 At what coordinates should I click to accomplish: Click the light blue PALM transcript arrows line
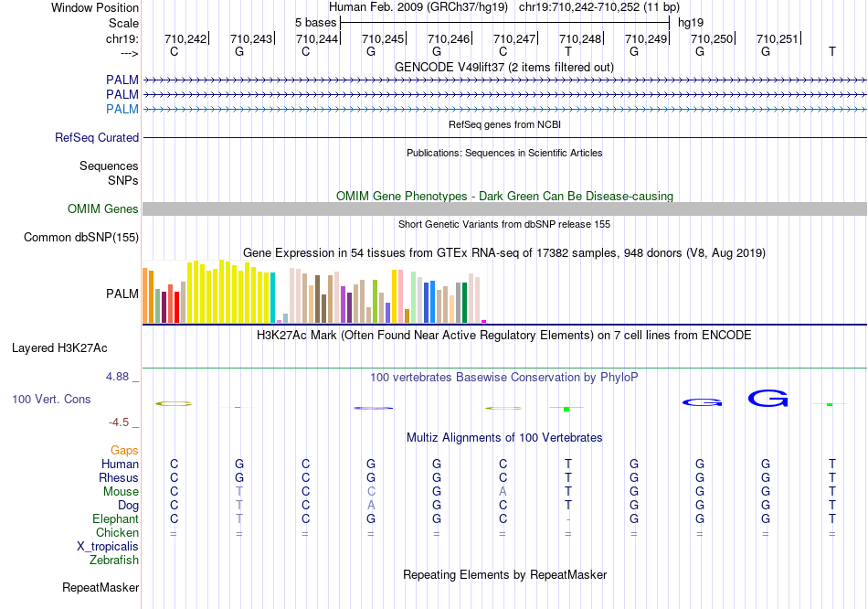pyautogui.click(x=504, y=109)
